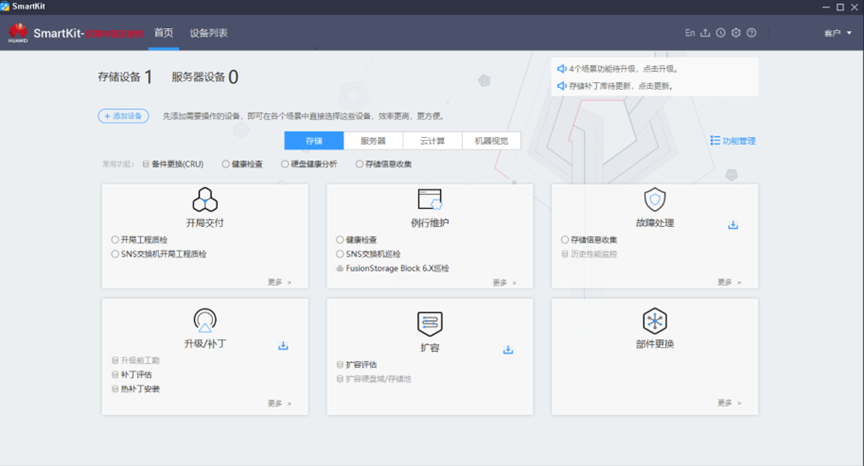This screenshot has width=864, height=466.
Task: Click the 扩容硬盘域/存储池 entry
Action: [379, 379]
